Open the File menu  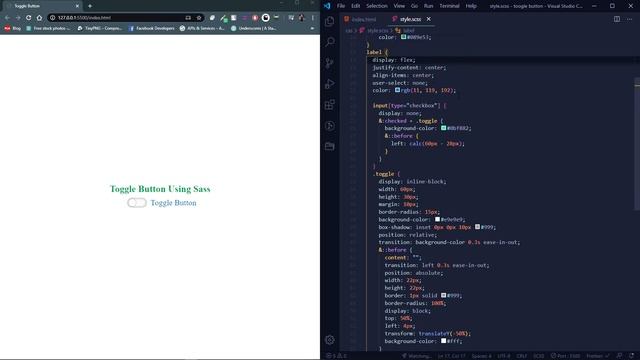pyautogui.click(x=341, y=6)
